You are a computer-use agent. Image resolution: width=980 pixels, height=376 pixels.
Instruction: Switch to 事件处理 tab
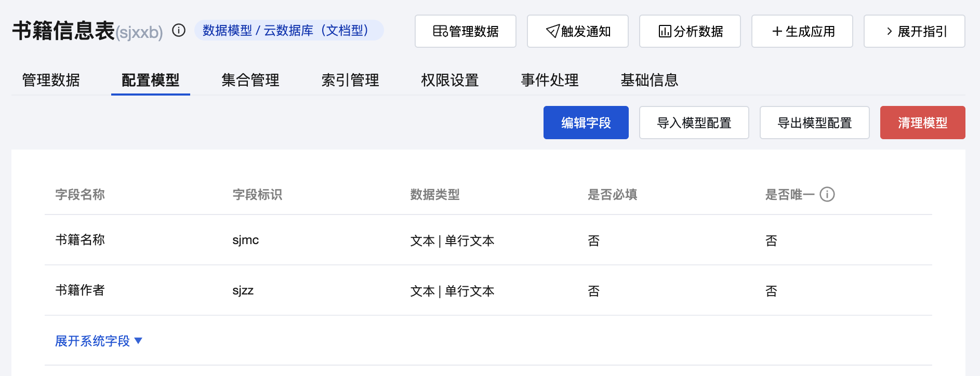[549, 80]
